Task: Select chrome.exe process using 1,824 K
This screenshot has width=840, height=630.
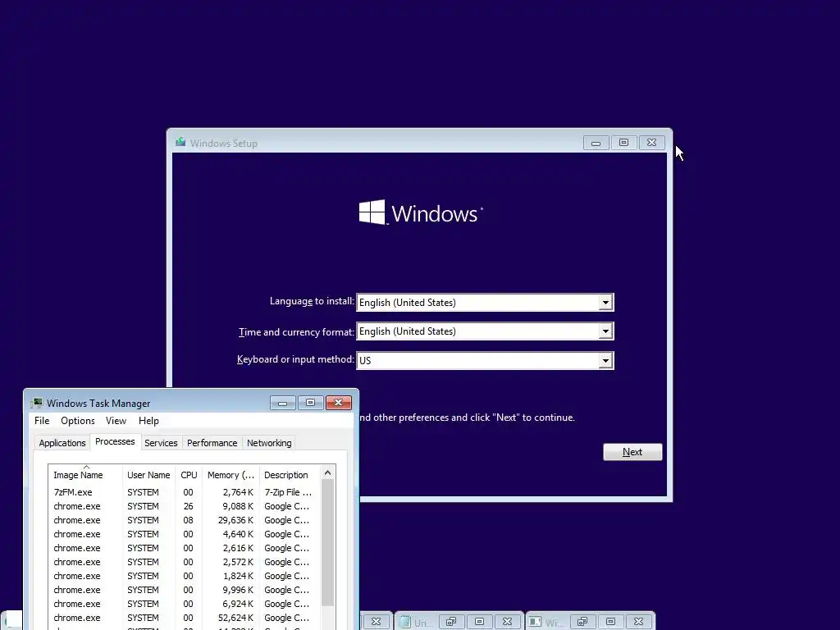Action: (x=185, y=575)
